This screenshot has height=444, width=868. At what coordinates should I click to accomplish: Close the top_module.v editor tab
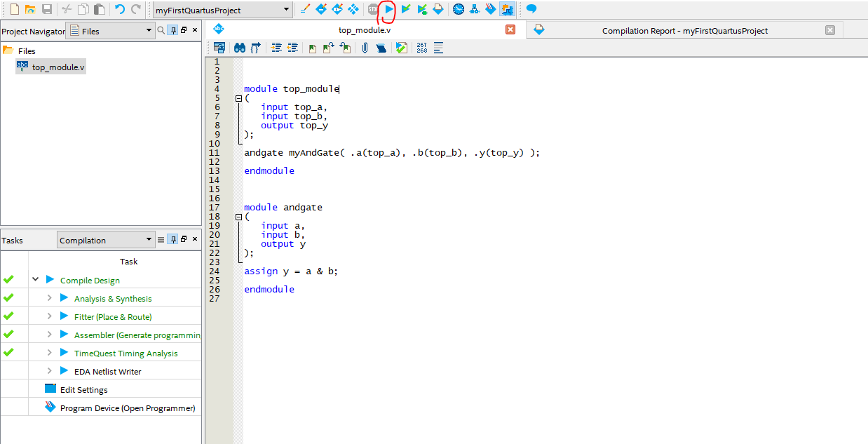510,29
